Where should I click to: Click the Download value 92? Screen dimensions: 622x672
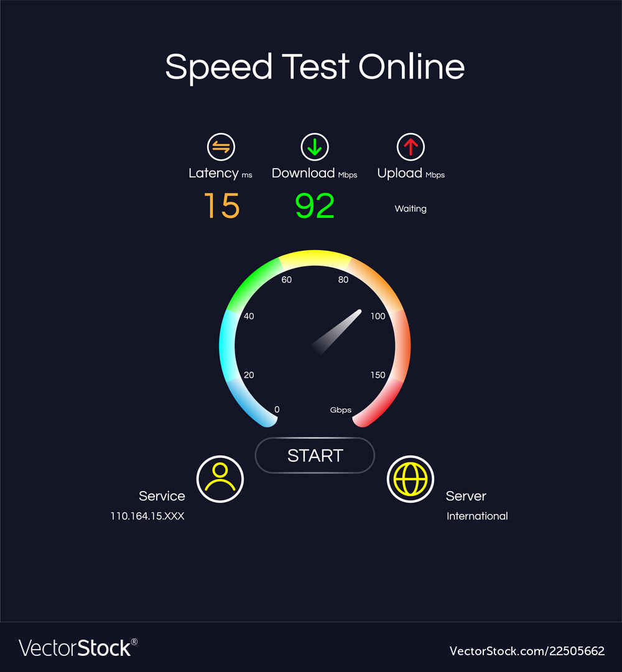[315, 206]
